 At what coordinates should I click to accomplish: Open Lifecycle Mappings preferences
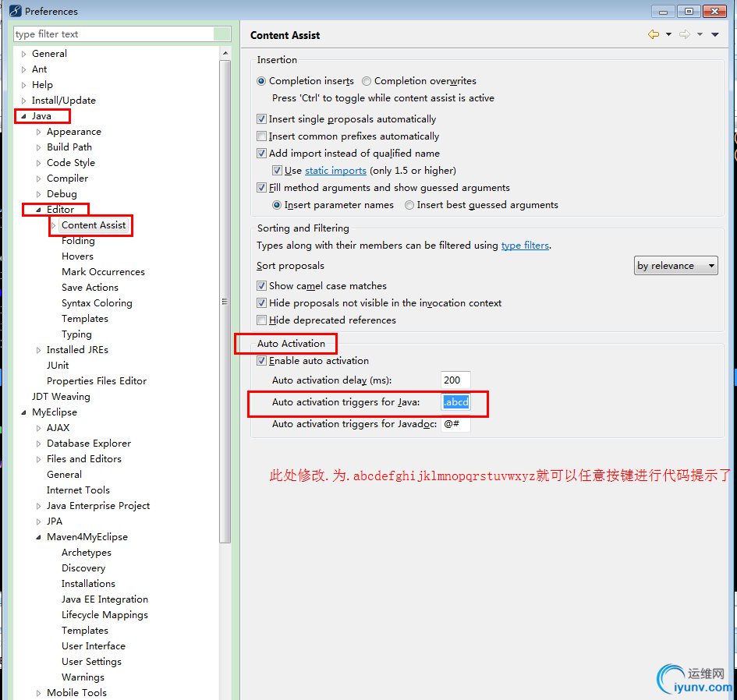[x=105, y=614]
